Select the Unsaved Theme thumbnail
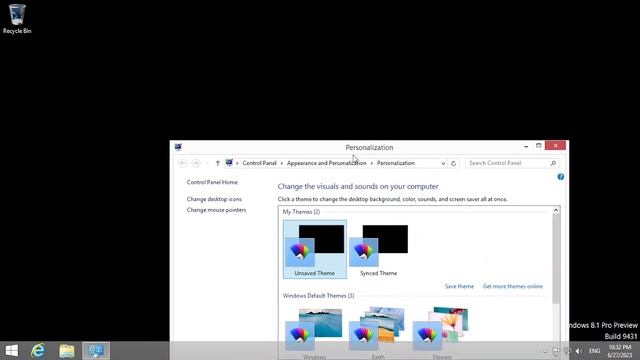The image size is (640, 360). tap(315, 249)
